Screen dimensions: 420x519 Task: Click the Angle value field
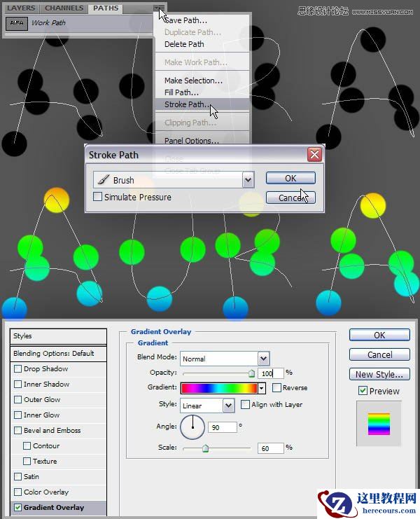(222, 427)
